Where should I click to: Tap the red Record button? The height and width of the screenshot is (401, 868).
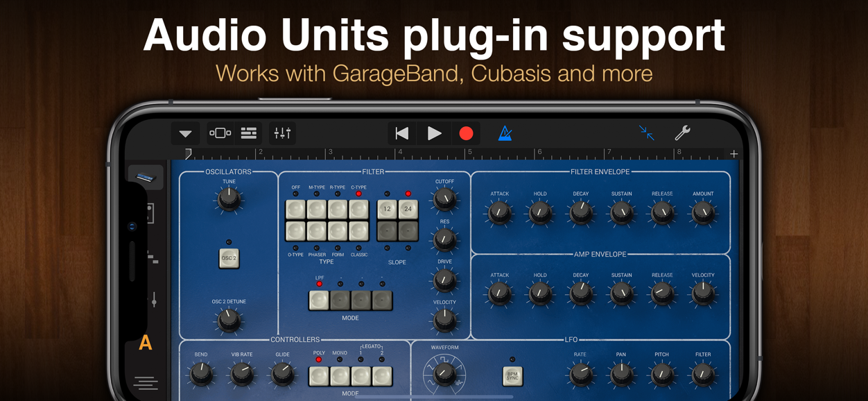coord(467,133)
